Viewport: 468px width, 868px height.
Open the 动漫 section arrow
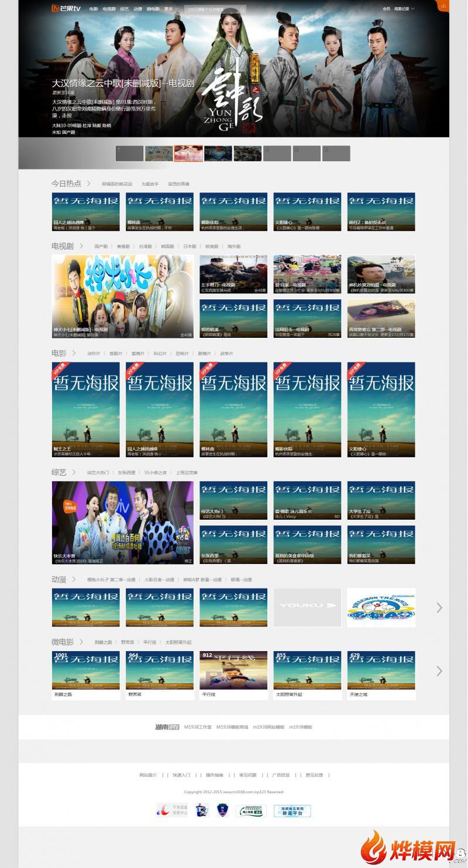pyautogui.click(x=74, y=579)
